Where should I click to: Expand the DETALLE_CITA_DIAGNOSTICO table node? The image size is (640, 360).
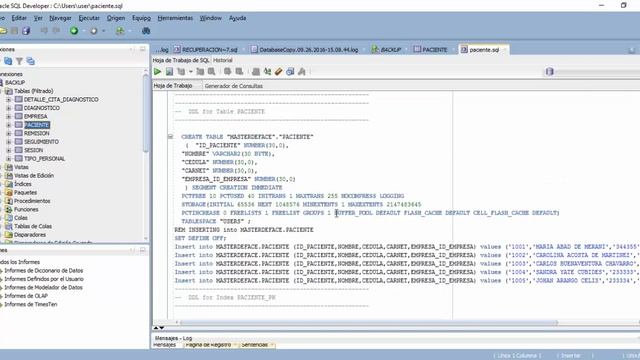9,100
